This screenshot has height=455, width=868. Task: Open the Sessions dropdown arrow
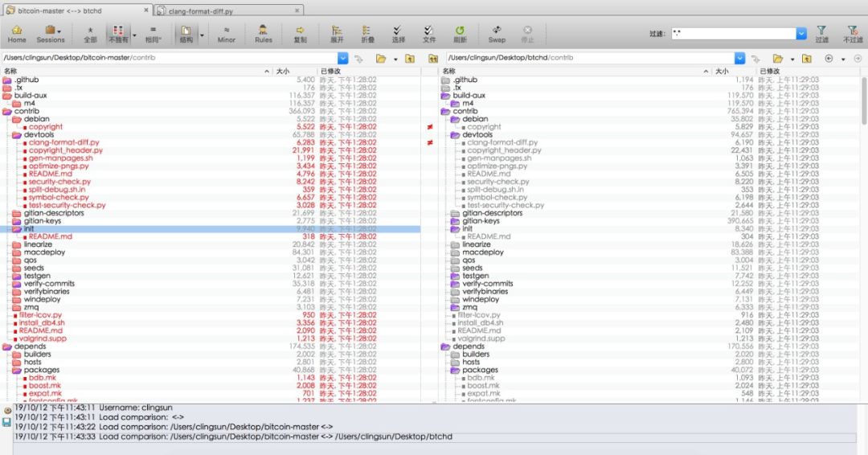[59, 31]
